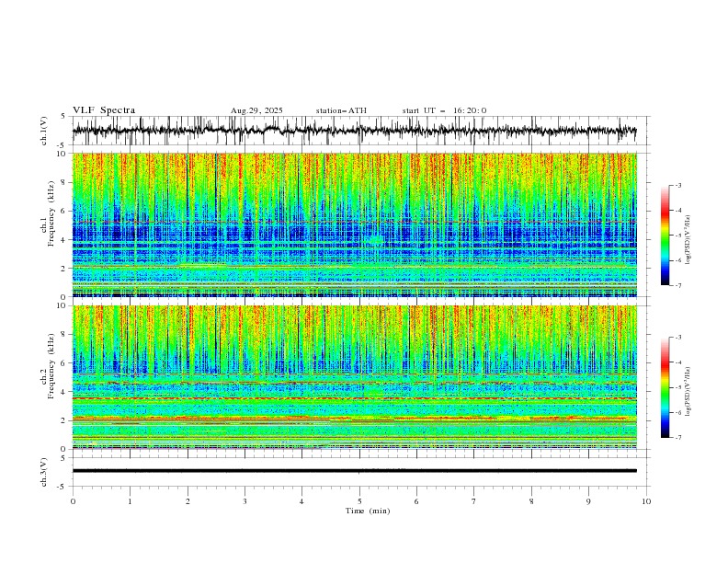Click the "5" volt tick on the ch.1(V) axis
The image size is (728, 563).
(x=65, y=117)
